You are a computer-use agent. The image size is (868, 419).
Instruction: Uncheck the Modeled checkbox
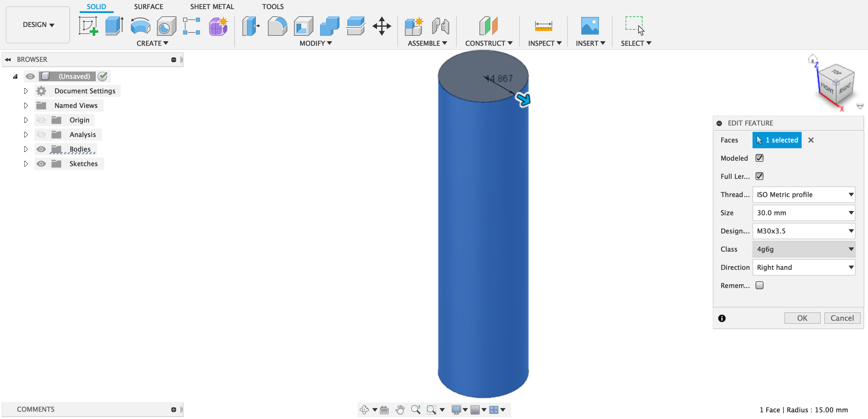[759, 158]
